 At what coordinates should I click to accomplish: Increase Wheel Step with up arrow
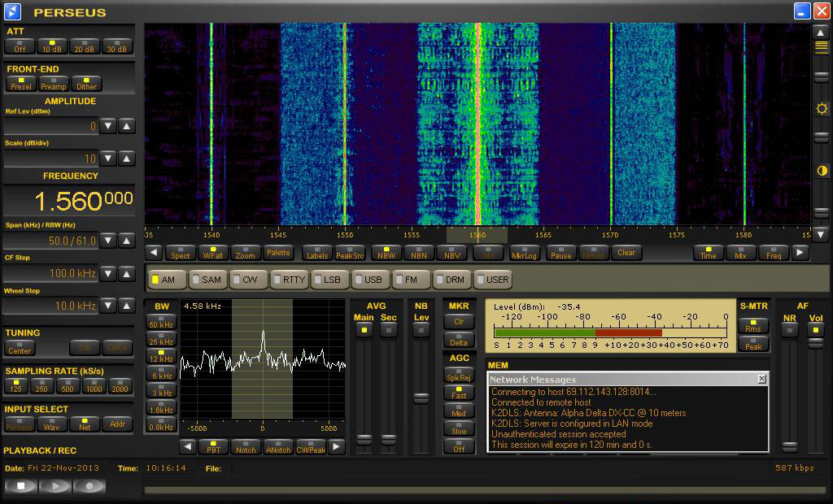tap(126, 306)
